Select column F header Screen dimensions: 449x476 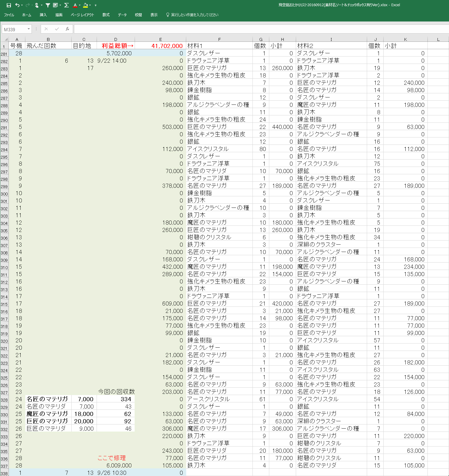tap(219, 39)
